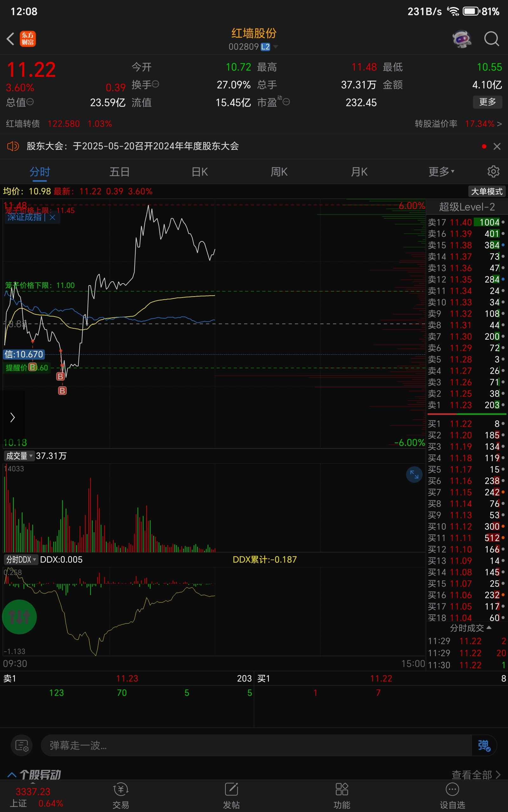508x812 pixels.
Task: Select the 买18 11.04 order row
Action: click(x=466, y=617)
